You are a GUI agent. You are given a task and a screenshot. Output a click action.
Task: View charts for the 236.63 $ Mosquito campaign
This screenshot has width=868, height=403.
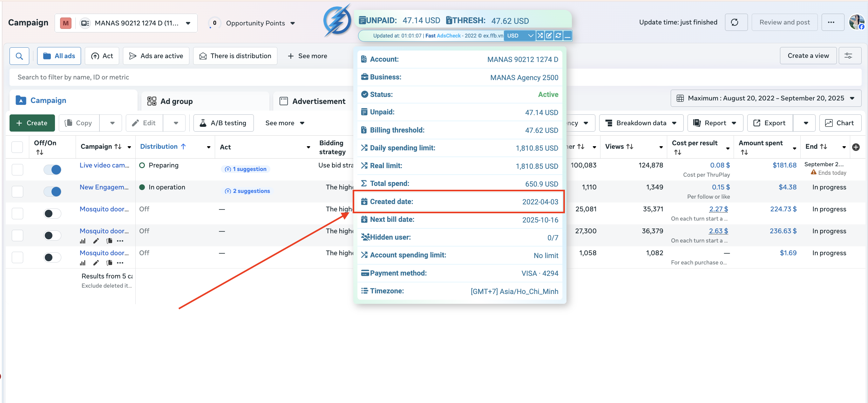83,241
